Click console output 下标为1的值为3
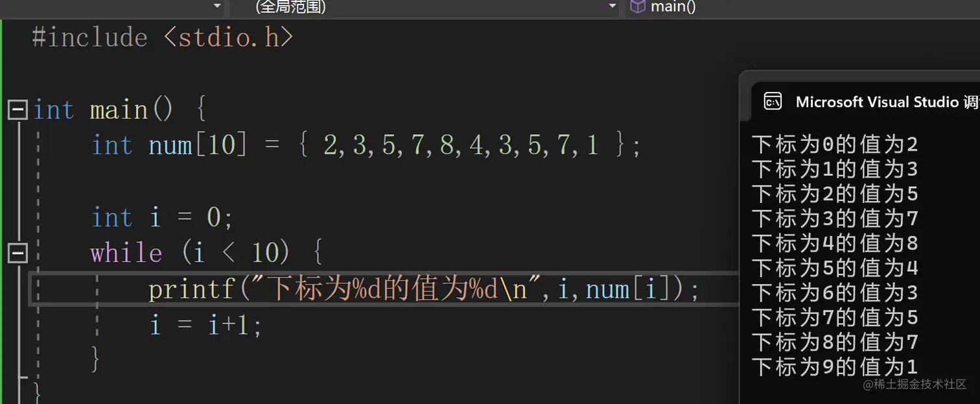980x404 pixels. coord(835,169)
